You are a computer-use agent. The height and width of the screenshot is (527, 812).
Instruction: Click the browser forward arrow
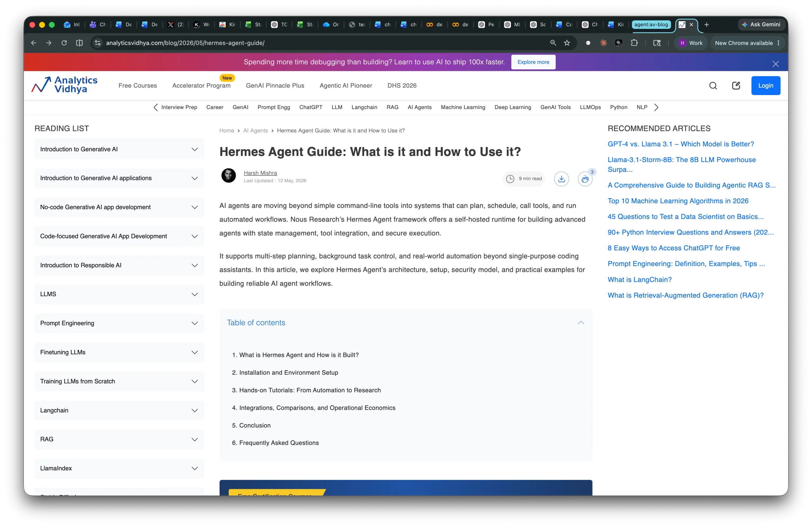coord(49,43)
